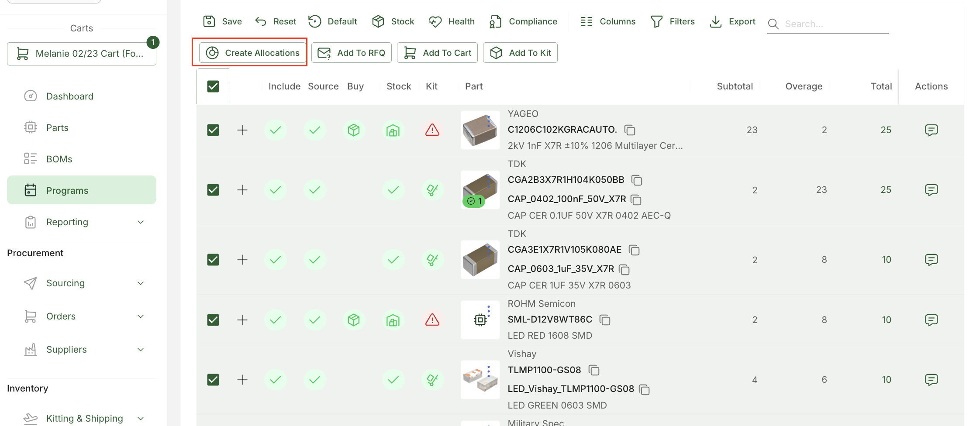Open Sourcing in the sidebar
980x426 pixels.
pos(82,283)
